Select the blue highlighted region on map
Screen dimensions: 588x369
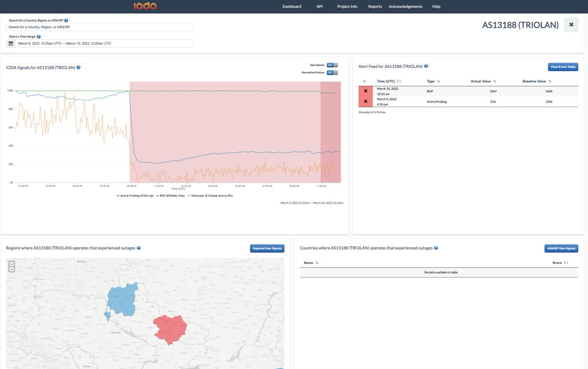(x=122, y=300)
